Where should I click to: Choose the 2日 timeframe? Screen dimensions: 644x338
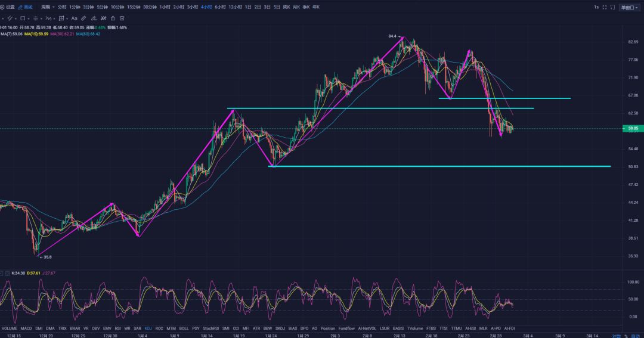258,7
